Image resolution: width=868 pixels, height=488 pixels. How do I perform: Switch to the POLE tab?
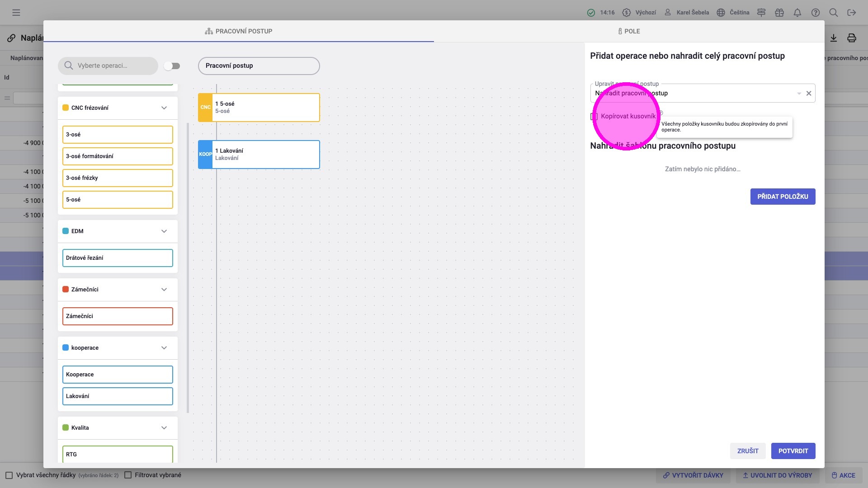[629, 31]
